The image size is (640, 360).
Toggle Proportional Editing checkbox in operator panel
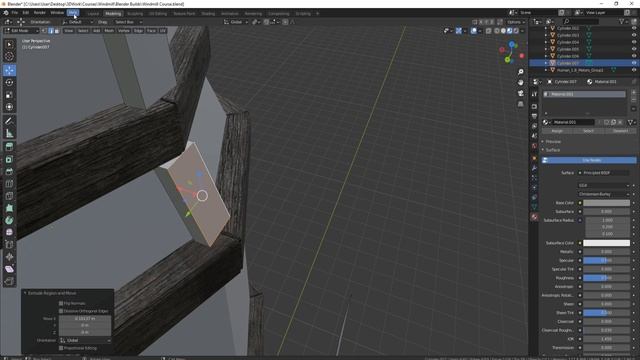[x=61, y=348]
